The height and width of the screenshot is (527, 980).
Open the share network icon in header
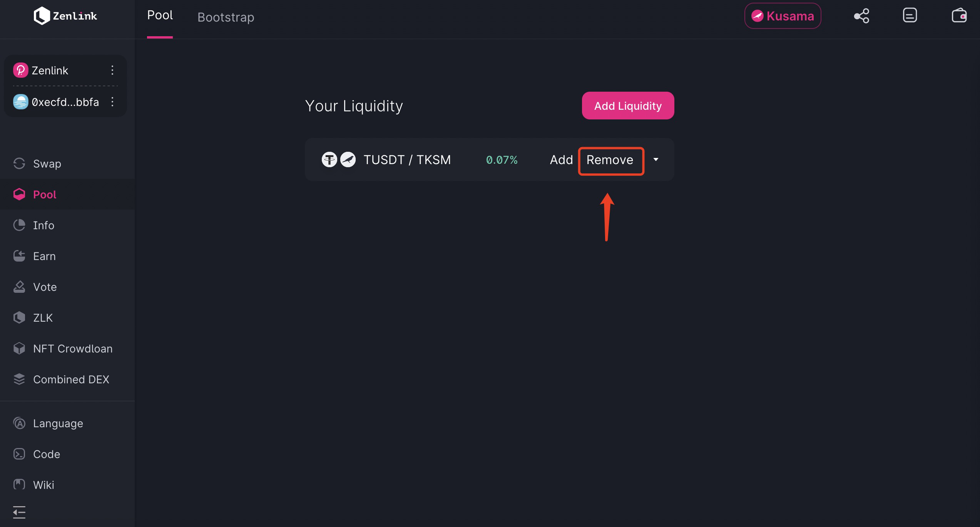(x=861, y=16)
